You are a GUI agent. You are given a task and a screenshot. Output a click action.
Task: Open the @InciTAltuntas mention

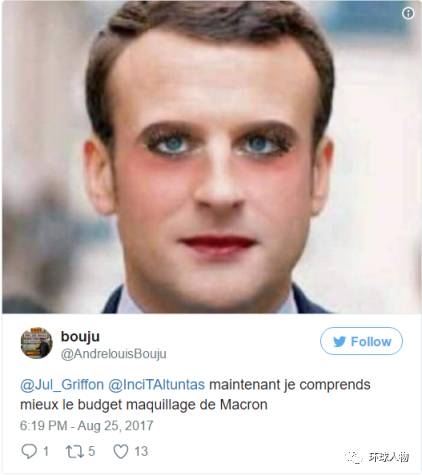pyautogui.click(x=156, y=385)
